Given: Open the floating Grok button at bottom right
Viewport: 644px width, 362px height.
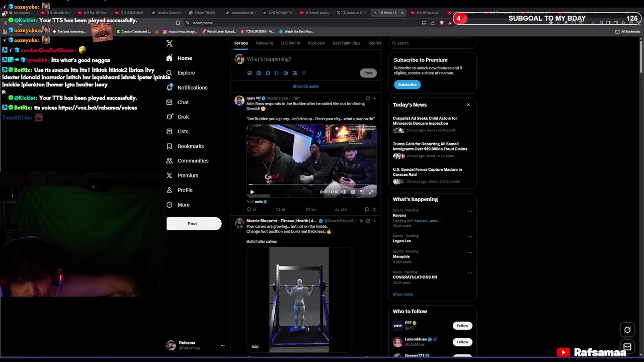Looking at the screenshot, I should [627, 330].
